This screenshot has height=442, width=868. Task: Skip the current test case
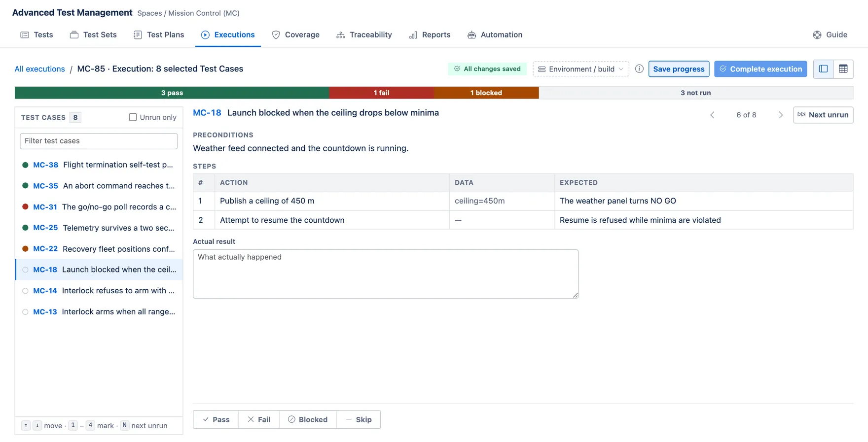coord(359,420)
